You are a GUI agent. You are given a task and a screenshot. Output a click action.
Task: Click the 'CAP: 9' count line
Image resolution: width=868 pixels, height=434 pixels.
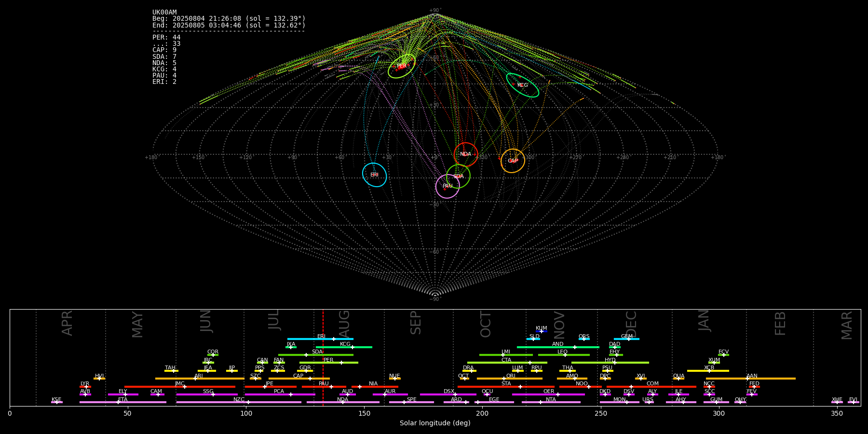[164, 50]
